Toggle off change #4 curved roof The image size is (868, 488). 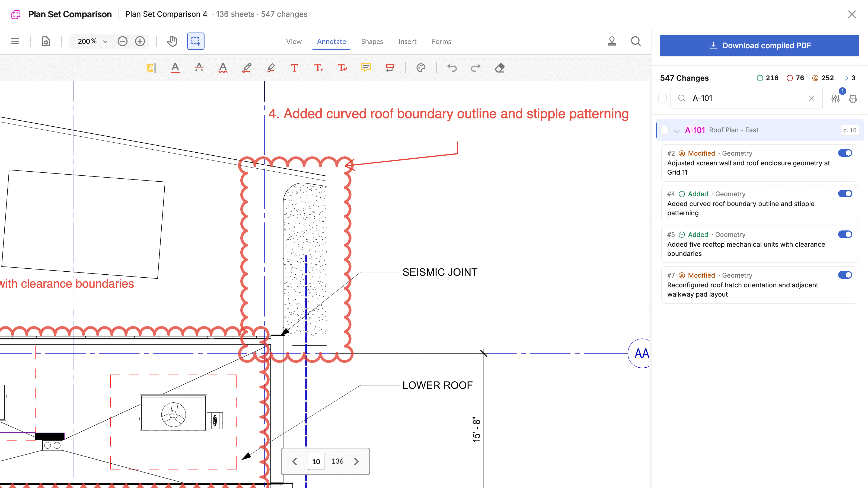point(845,194)
